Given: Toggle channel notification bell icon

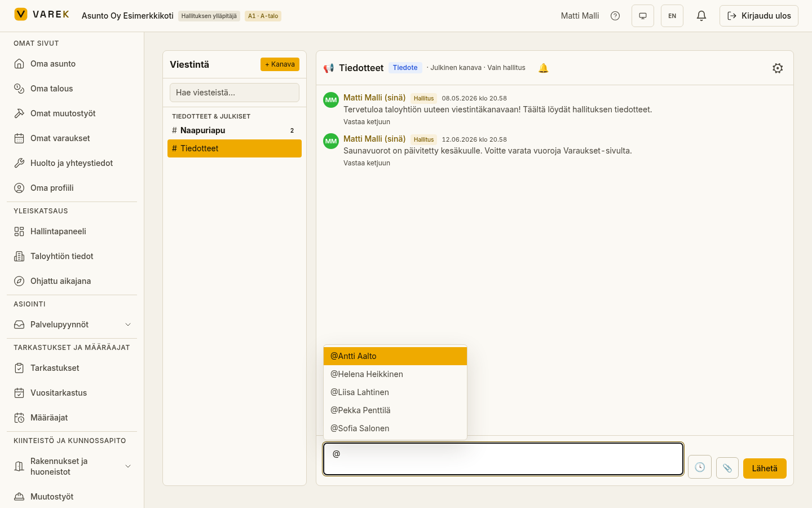Looking at the screenshot, I should pos(543,68).
